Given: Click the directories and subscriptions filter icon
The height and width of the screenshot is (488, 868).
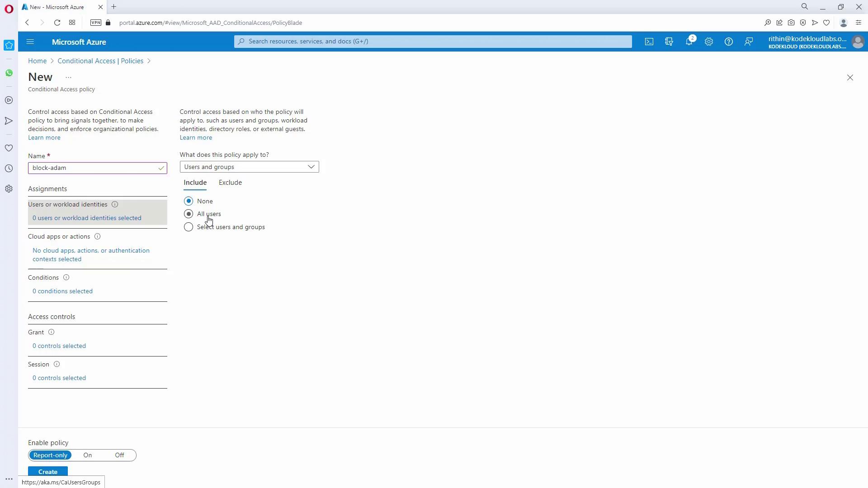Looking at the screenshot, I should [669, 42].
